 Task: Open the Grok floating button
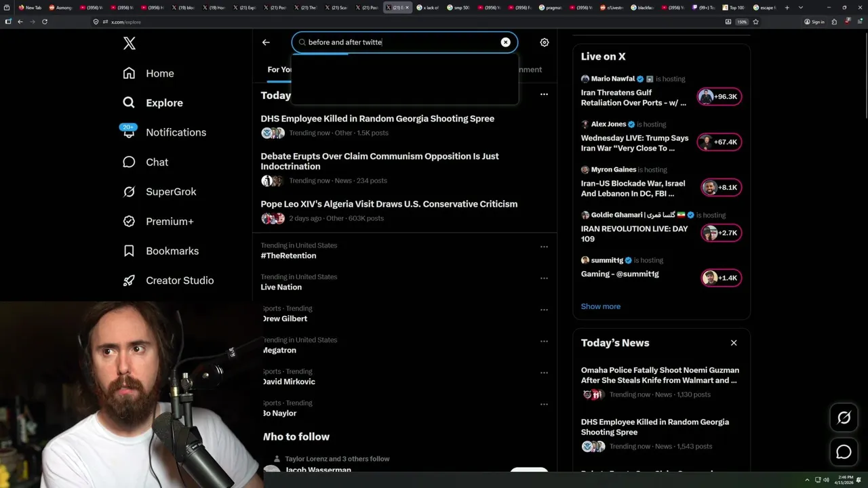point(844,418)
